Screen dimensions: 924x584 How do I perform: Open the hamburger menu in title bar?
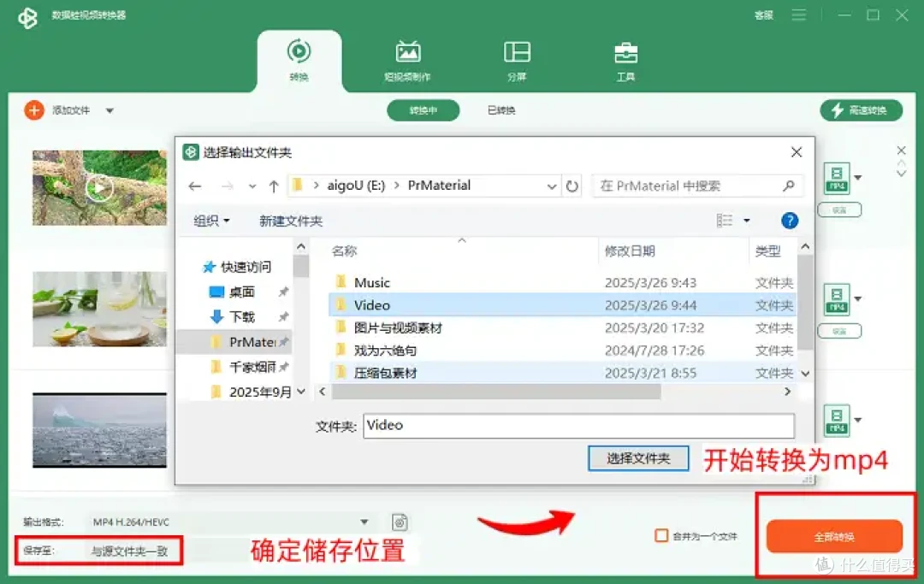pyautogui.click(x=798, y=15)
